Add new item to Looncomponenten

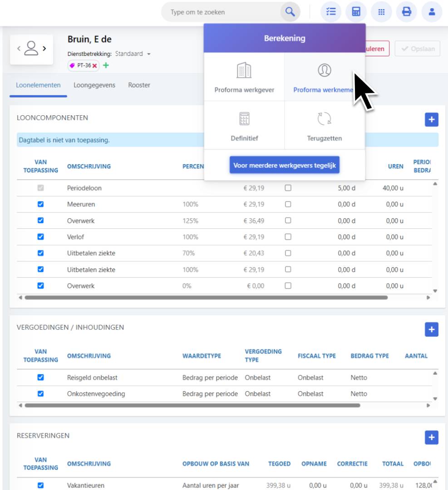coord(431,119)
